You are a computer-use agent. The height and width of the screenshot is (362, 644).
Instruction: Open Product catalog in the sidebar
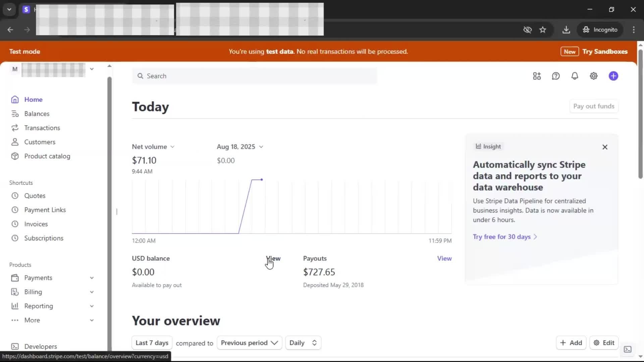click(47, 156)
